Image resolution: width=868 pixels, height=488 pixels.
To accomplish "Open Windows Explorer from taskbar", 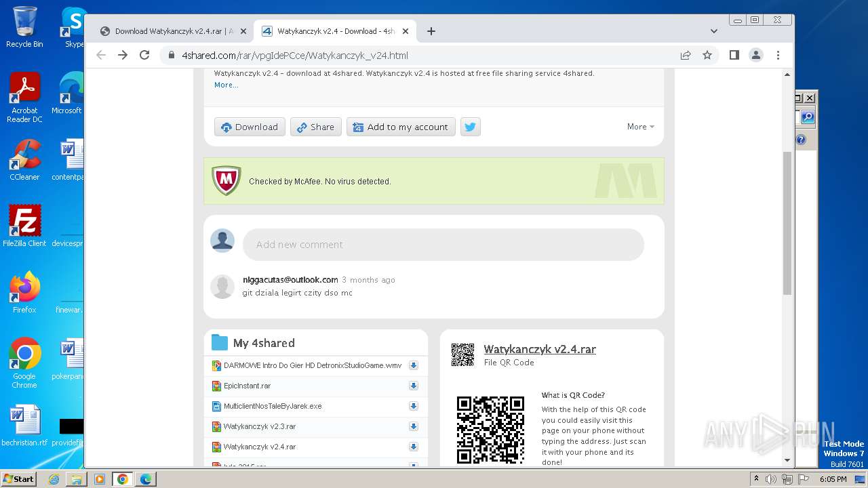I will coord(77,479).
